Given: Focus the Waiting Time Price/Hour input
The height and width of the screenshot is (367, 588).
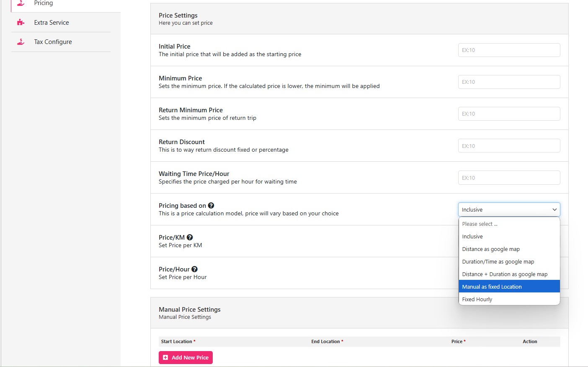Looking at the screenshot, I should (509, 178).
